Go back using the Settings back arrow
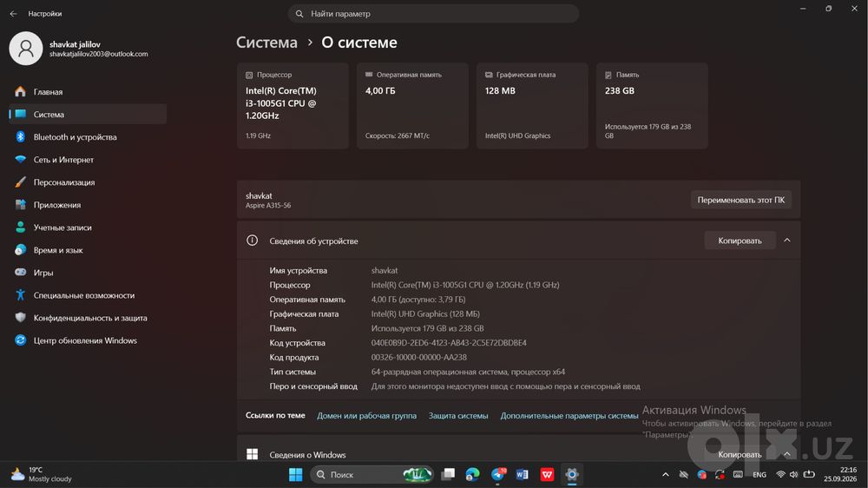The image size is (868, 488). pos(13,13)
